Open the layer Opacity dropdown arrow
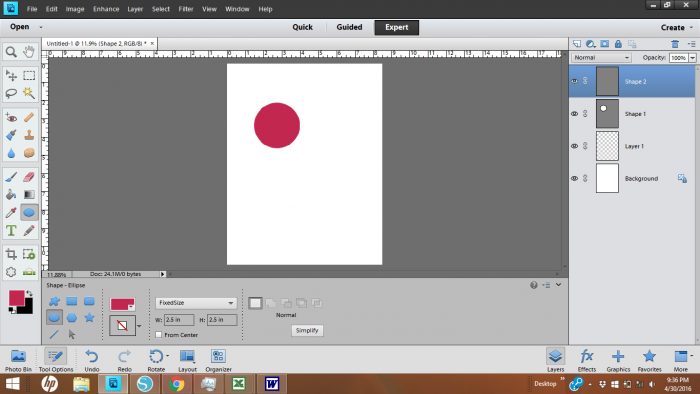The height and width of the screenshot is (394, 700). pyautogui.click(x=692, y=58)
